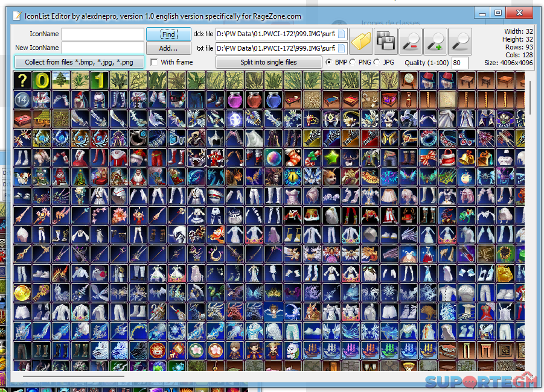Choose the gold star coin icon
Viewport: 544px width, 392px height.
point(22,293)
